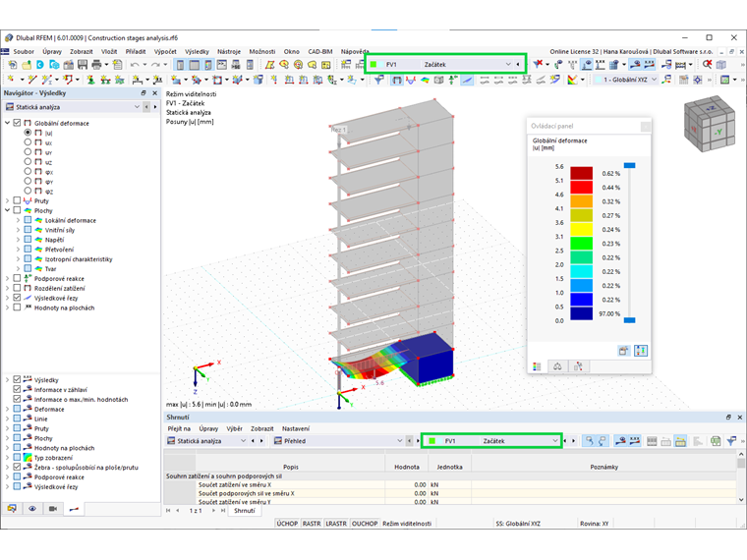Open the Výsledky menu
The width and height of the screenshot is (747, 560).
click(197, 51)
